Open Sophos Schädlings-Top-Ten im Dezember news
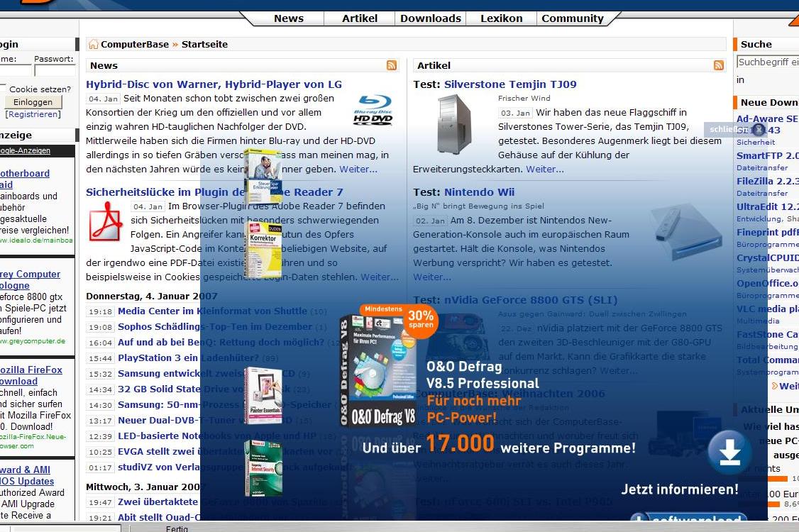 [x=214, y=326]
